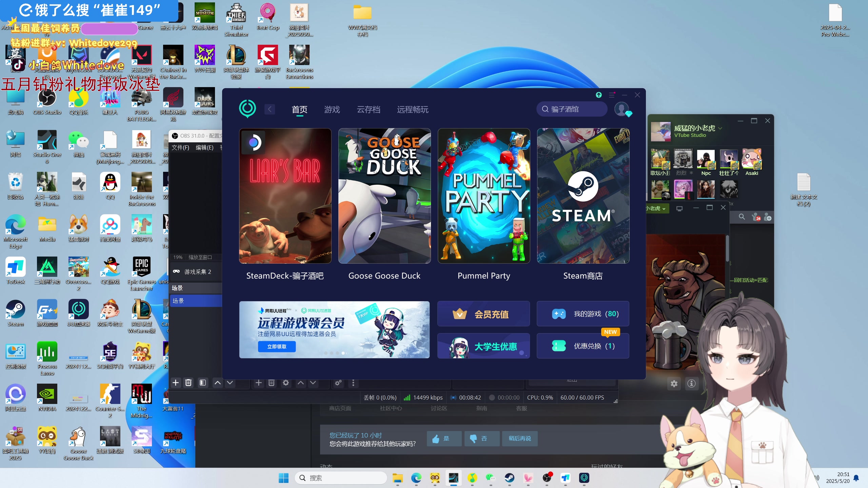Delete the selected source in OBS

pyautogui.click(x=271, y=383)
